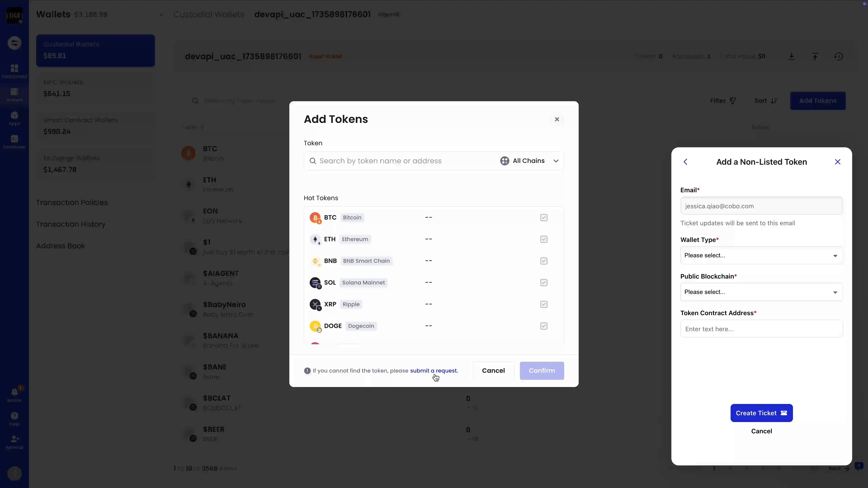Screen dimensions: 868x488
Task: Close the Add Tokens dialog
Action: pos(557,119)
